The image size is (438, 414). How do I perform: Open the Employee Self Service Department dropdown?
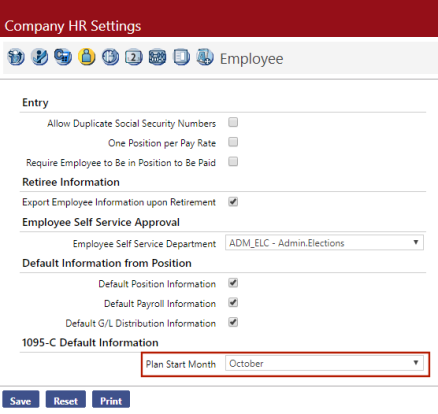[324, 243]
